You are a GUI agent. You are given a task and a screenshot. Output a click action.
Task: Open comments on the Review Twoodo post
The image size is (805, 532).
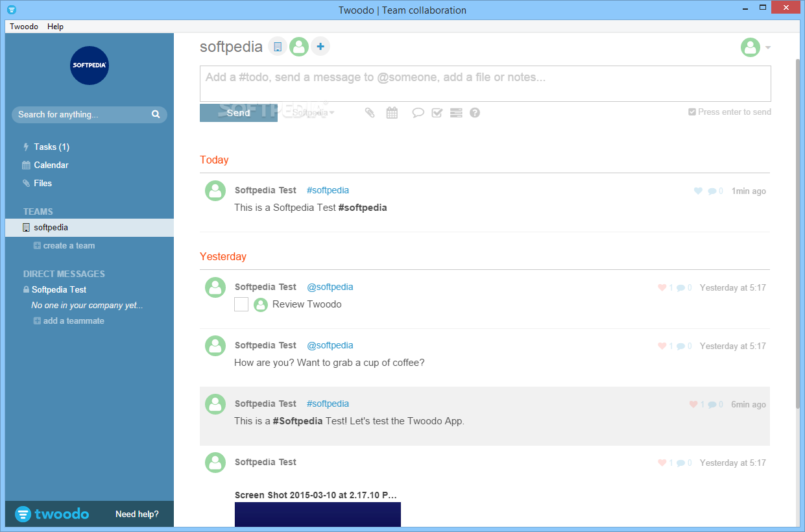684,287
